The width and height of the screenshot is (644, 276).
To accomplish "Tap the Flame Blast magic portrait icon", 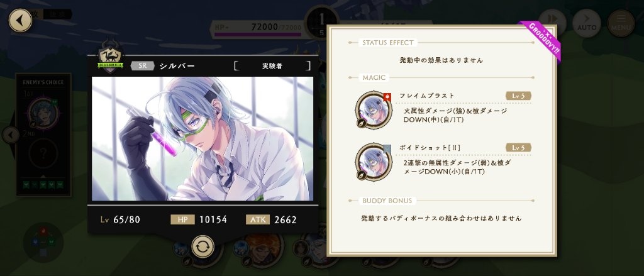I will (374, 110).
